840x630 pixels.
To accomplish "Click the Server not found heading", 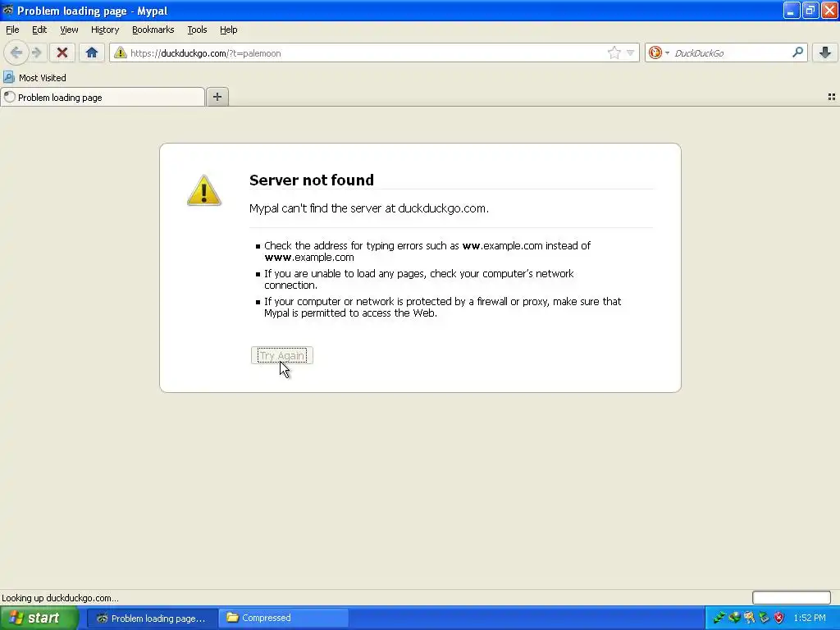I will click(311, 180).
